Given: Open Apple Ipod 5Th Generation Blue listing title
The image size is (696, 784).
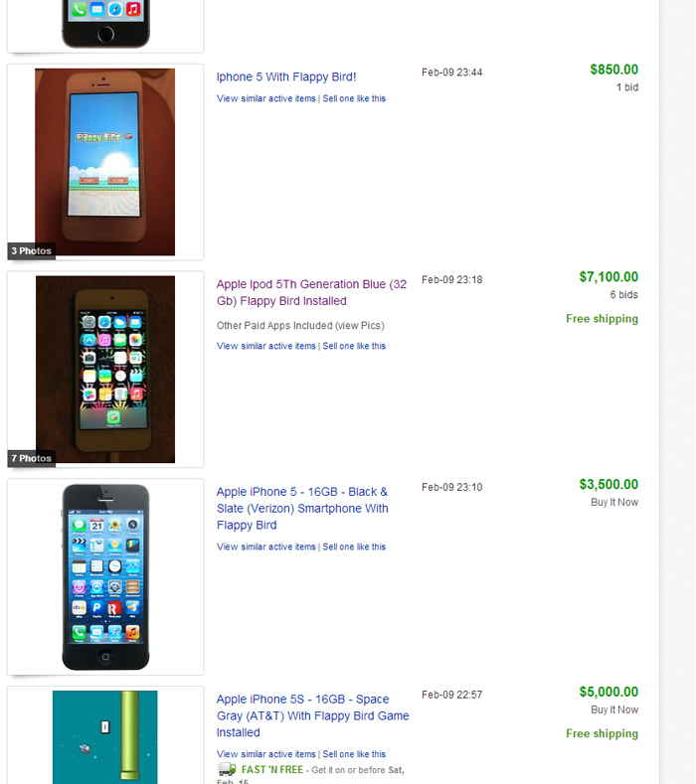Looking at the screenshot, I should 311,292.
